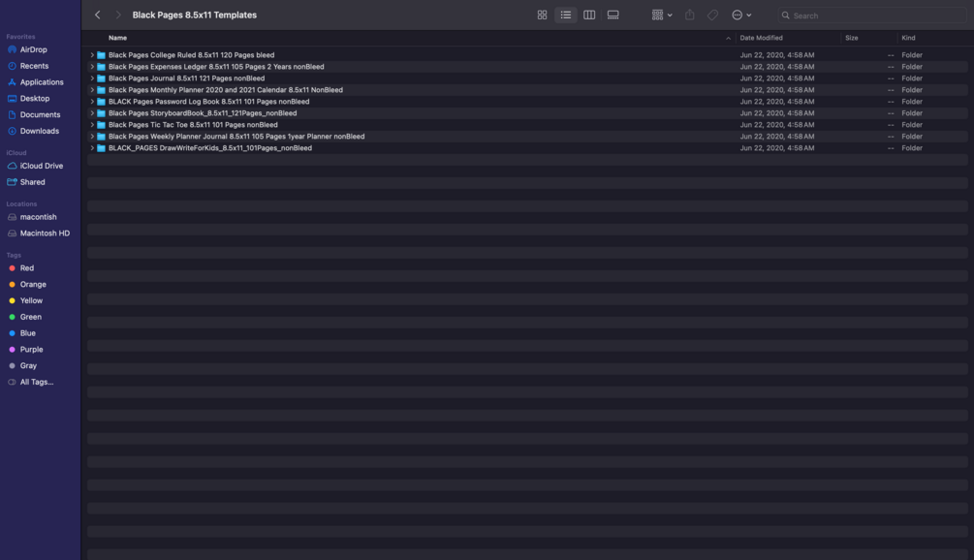This screenshot has height=560, width=974.
Task: Click the sort direction arrow in Name header
Action: pos(728,38)
